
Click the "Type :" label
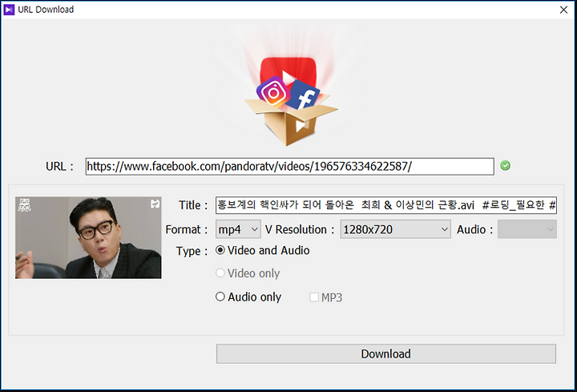192,251
